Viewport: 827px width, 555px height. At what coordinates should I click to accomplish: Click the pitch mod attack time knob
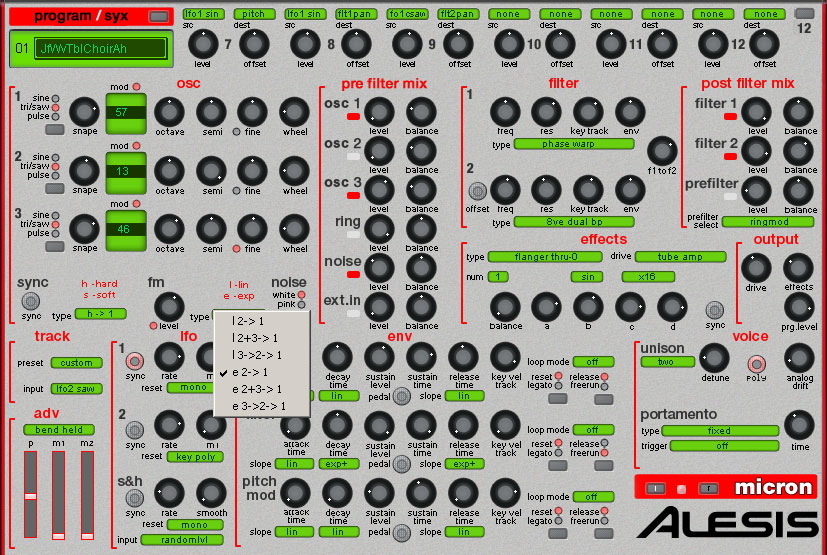(x=295, y=493)
